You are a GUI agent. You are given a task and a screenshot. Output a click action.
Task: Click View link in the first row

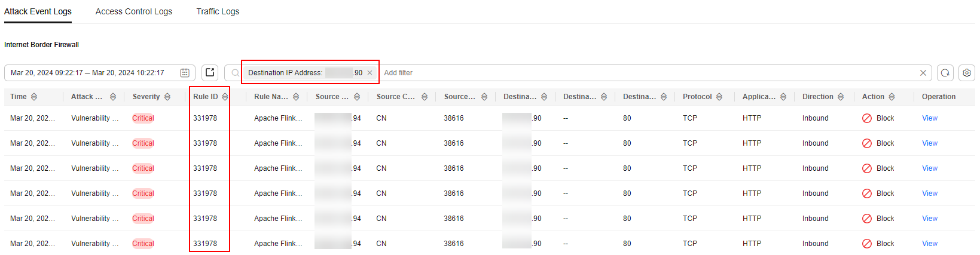(x=930, y=118)
